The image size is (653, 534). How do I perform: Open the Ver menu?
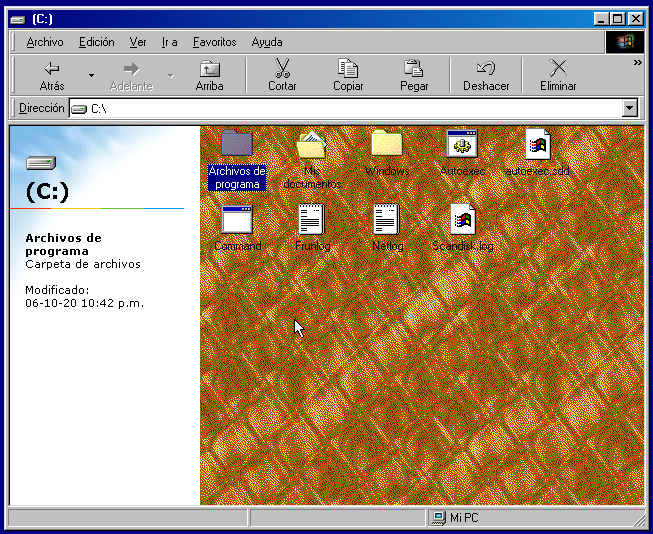coord(137,42)
